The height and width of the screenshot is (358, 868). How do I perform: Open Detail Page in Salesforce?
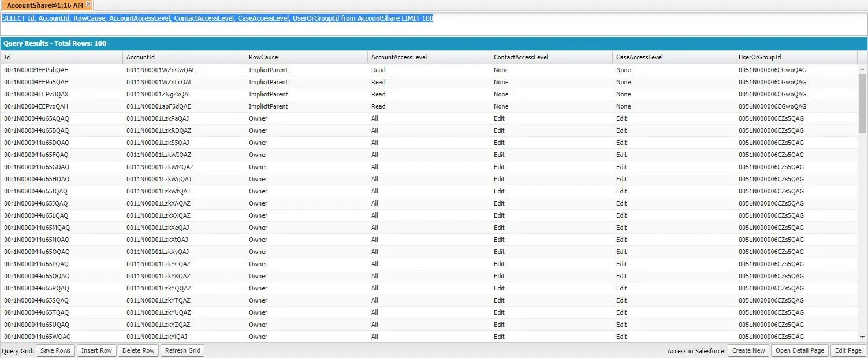click(800, 350)
